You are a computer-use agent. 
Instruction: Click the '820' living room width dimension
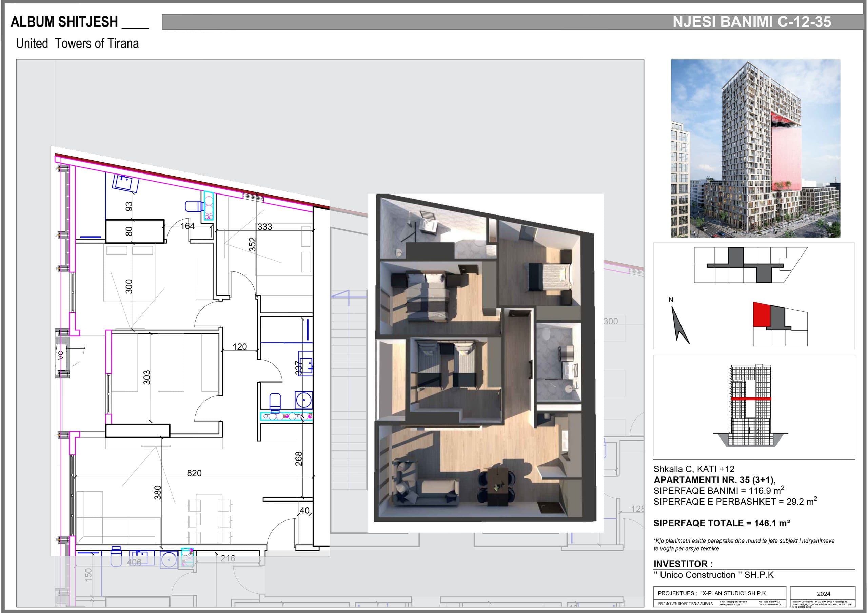[194, 473]
